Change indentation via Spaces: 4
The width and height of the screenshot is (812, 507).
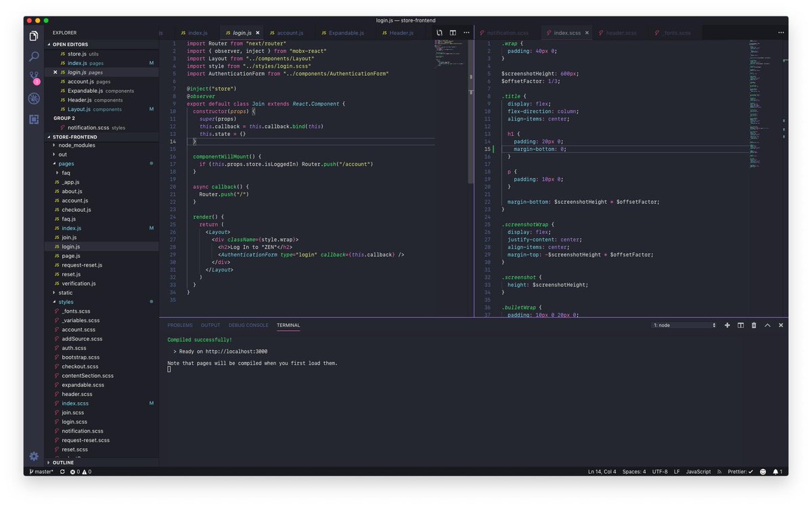634,471
